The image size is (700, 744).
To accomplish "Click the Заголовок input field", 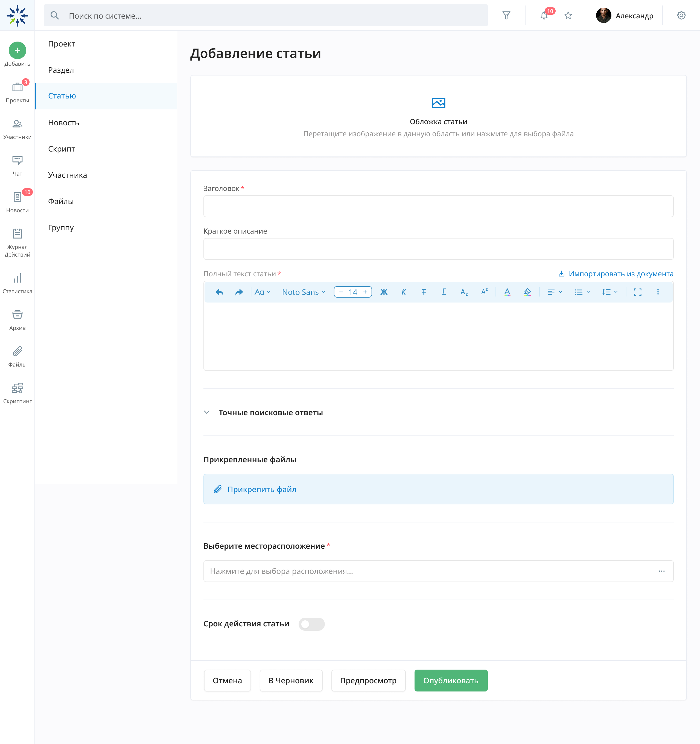I will (438, 206).
